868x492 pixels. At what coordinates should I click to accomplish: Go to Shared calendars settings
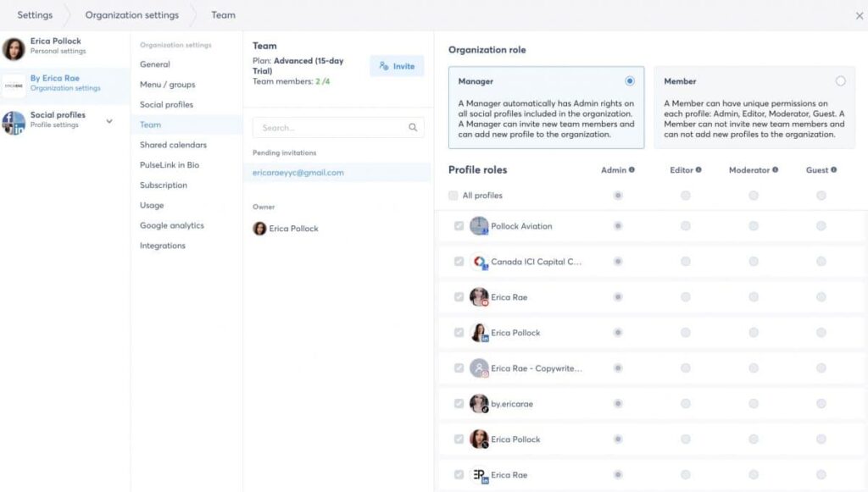pyautogui.click(x=173, y=145)
